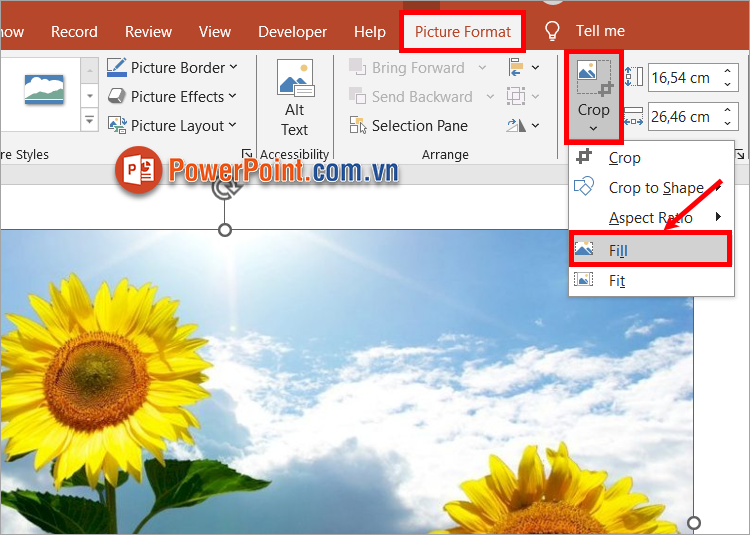This screenshot has width=750, height=535.
Task: Expand the Rotate objects dropdown arrow
Action: point(535,125)
